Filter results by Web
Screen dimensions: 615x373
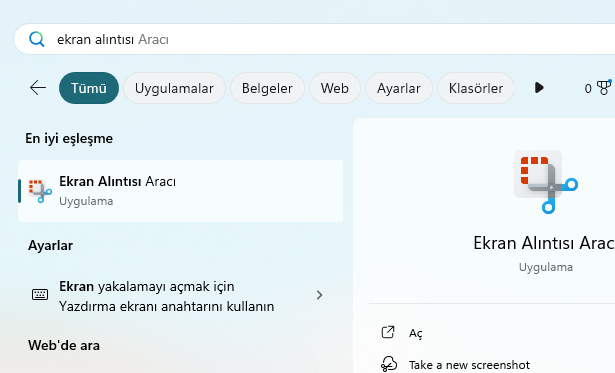(x=335, y=88)
